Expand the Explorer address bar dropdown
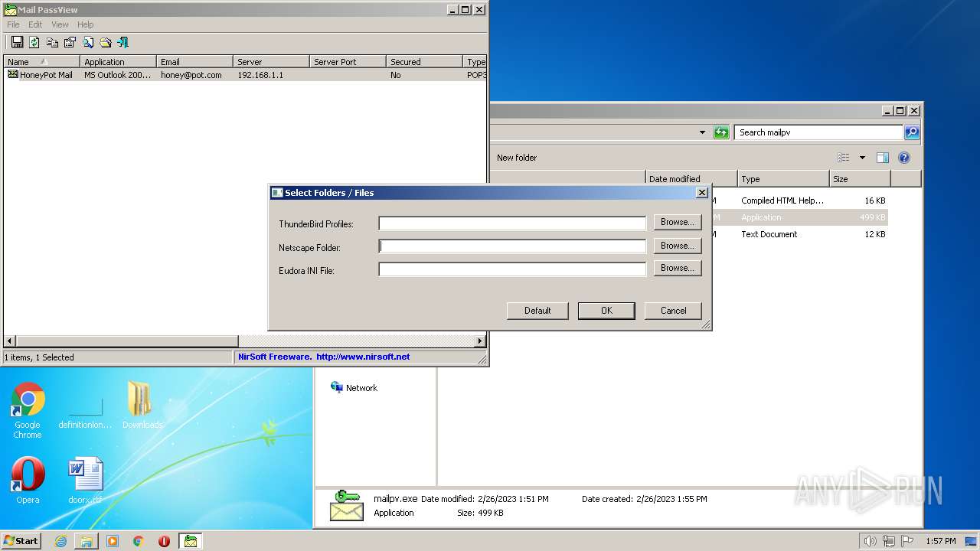This screenshot has width=980, height=551. (x=702, y=132)
